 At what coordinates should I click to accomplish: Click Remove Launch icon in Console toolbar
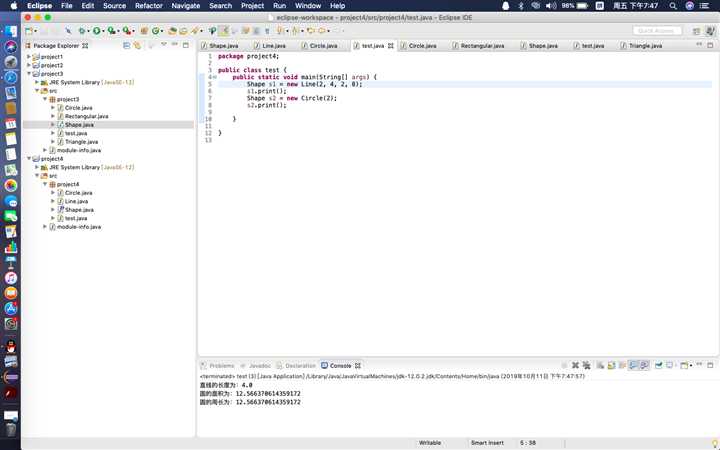coord(575,366)
